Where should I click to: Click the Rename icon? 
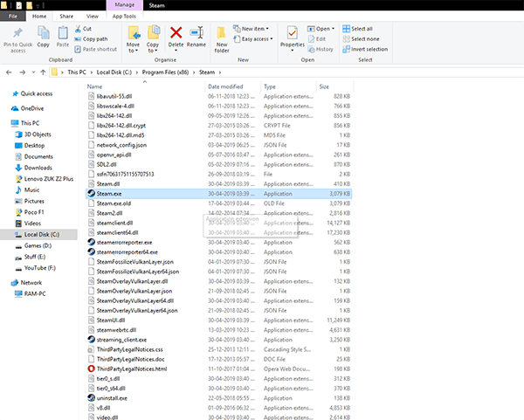coord(196,33)
